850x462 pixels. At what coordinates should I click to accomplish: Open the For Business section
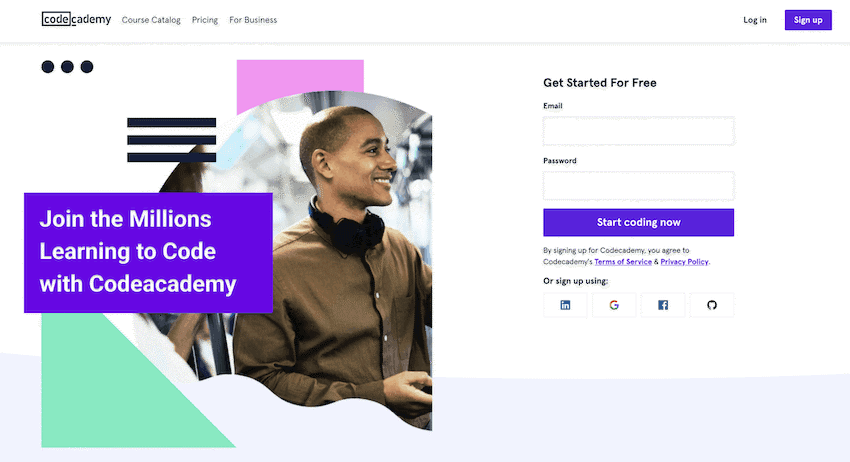pos(253,20)
